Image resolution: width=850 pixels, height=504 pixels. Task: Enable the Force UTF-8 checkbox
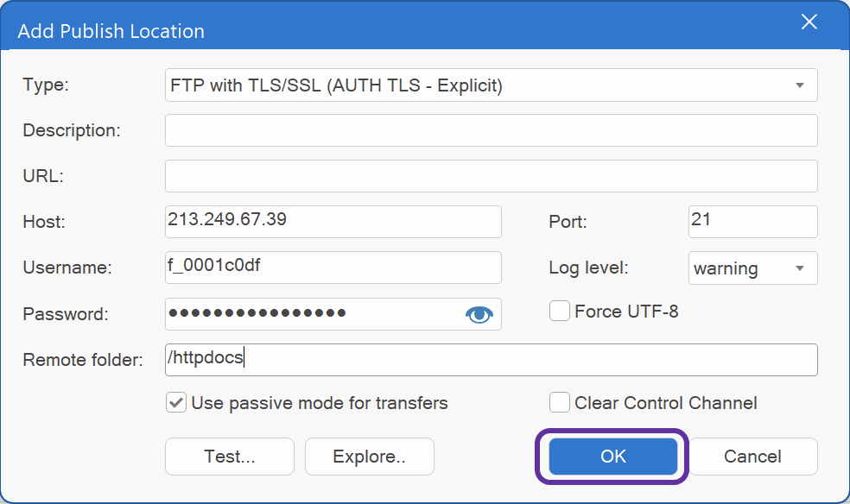coord(560,311)
